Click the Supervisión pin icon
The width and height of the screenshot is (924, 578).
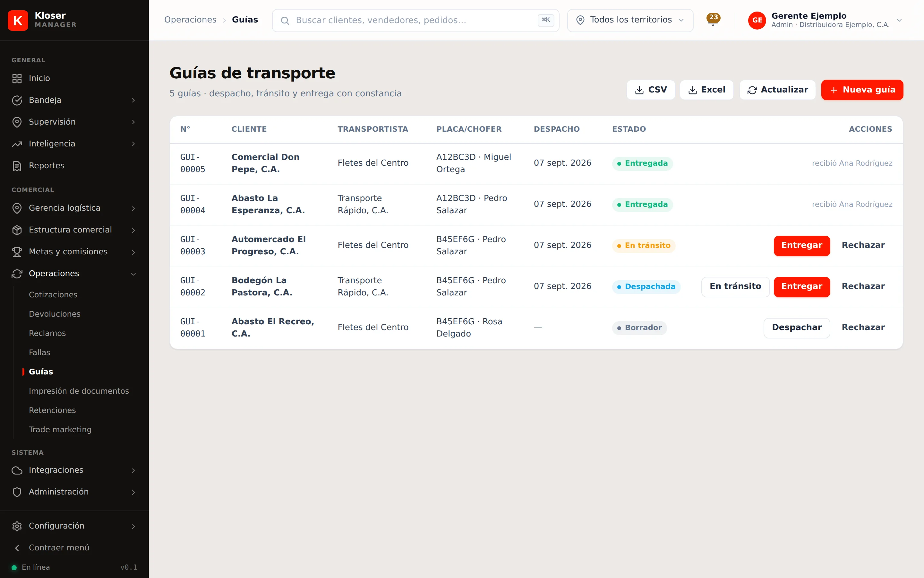(17, 122)
